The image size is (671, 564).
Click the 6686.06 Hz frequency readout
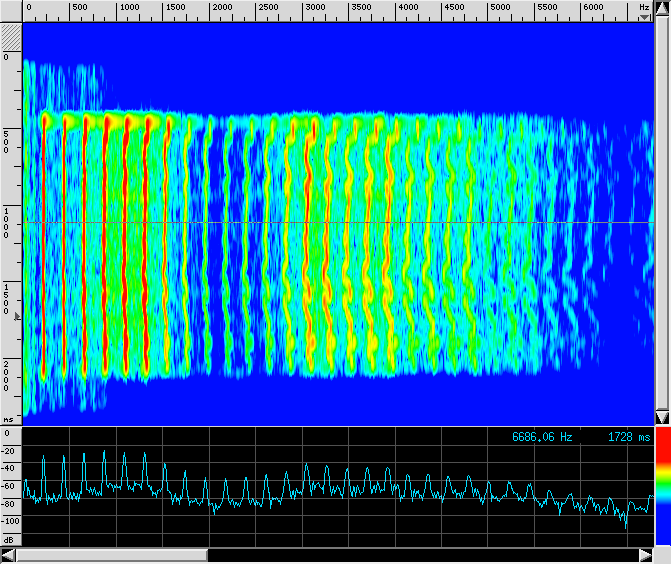(542, 437)
